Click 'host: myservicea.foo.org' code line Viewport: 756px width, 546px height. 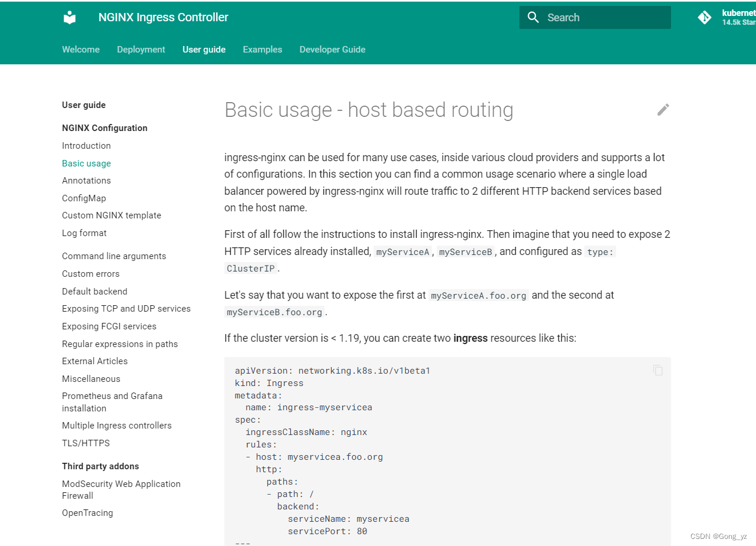tap(319, 457)
